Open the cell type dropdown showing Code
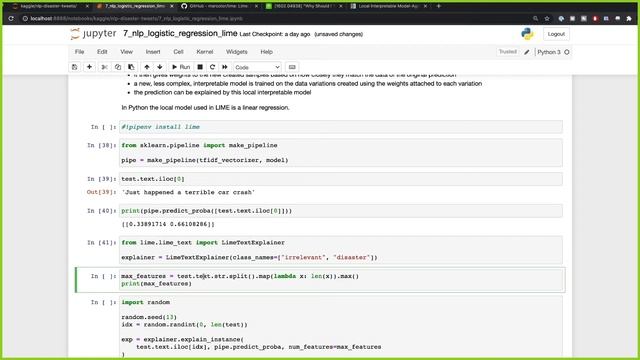Viewport: 640px width, 360px height. pyautogui.click(x=257, y=67)
